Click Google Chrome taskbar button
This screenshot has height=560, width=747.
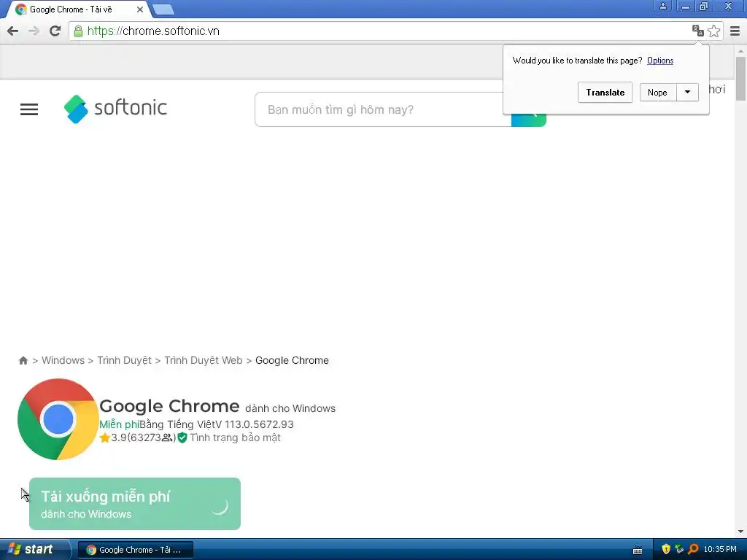[x=135, y=550]
